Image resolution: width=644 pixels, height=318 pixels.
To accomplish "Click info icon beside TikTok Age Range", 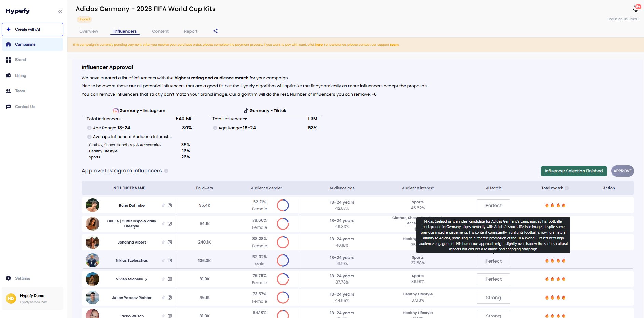I will 215,128.
